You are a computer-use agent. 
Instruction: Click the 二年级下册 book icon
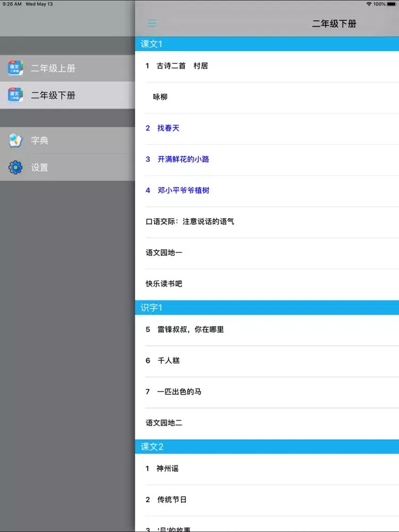[x=15, y=95]
